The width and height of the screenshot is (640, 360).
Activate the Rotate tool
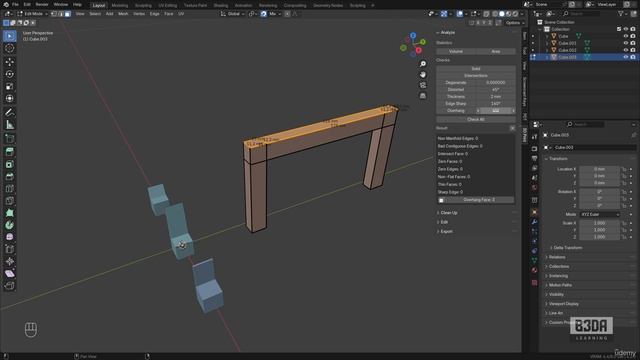click(9, 74)
